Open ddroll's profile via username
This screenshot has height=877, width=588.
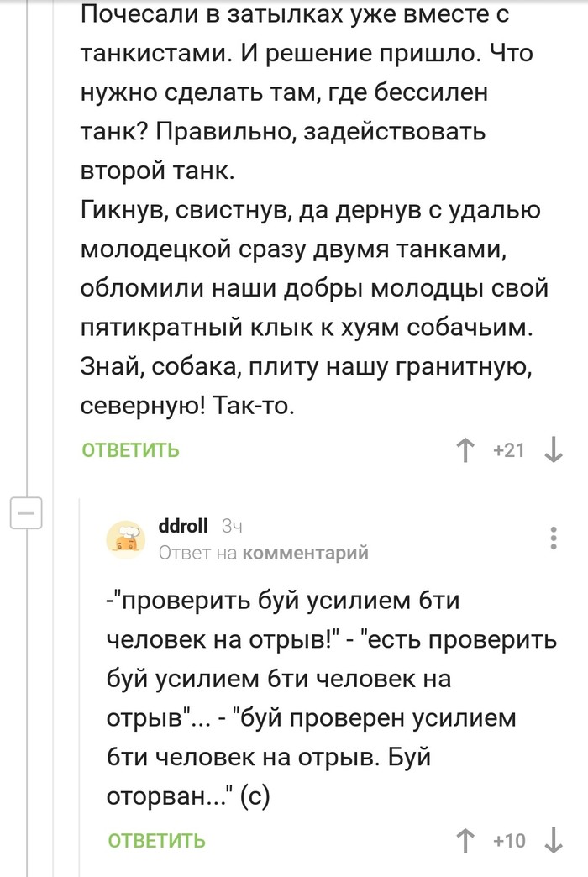tap(183, 526)
